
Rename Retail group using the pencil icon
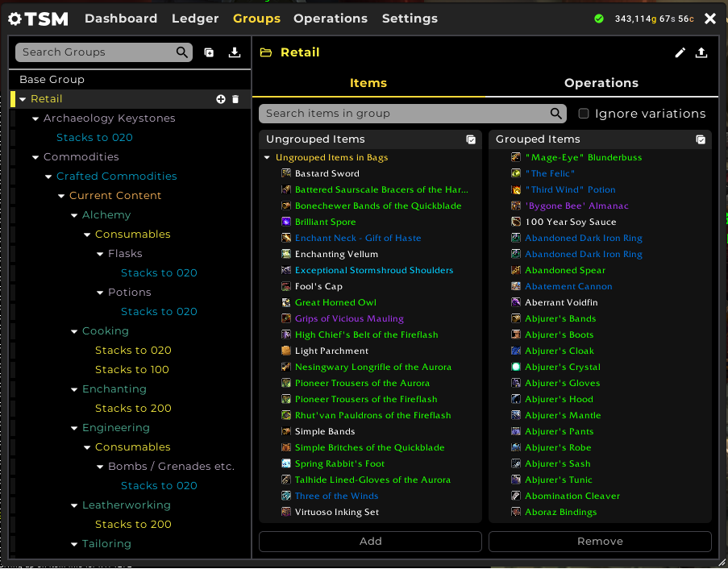(x=680, y=52)
